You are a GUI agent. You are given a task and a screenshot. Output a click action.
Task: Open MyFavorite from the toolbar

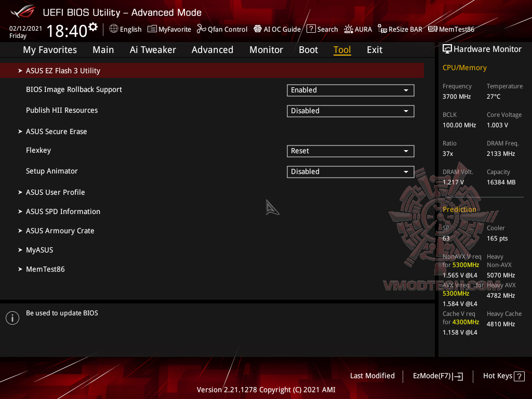point(169,29)
